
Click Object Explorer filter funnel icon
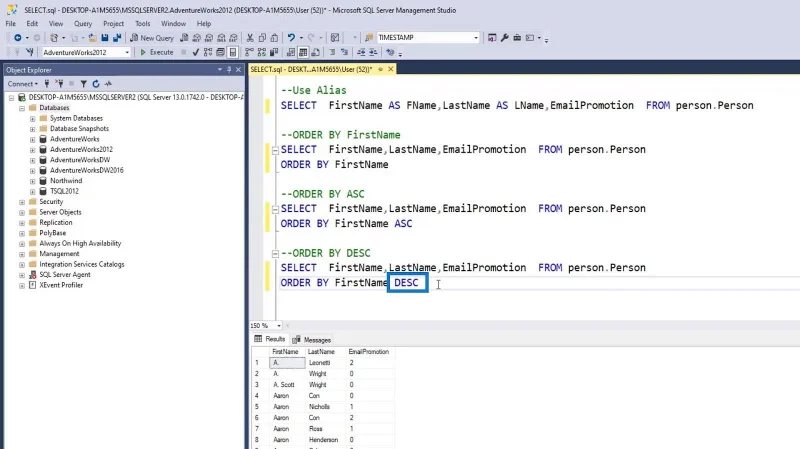tap(83, 84)
